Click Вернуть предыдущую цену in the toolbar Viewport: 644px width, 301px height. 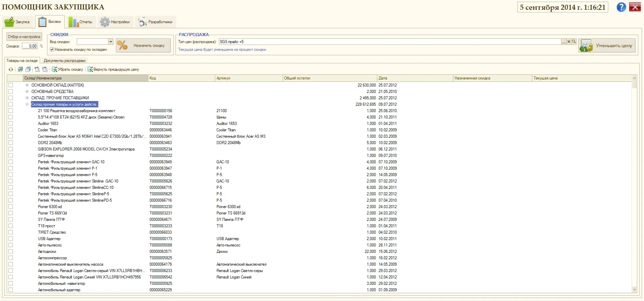click(x=113, y=69)
